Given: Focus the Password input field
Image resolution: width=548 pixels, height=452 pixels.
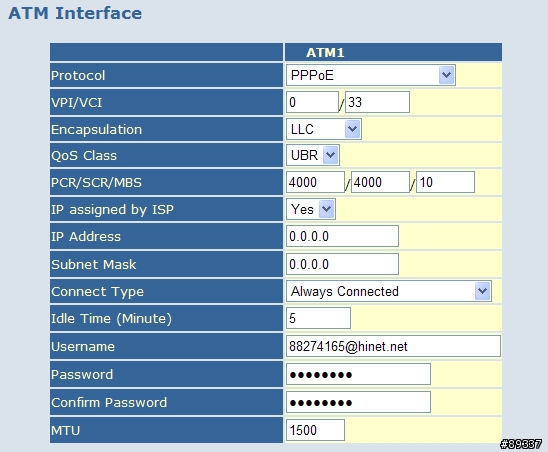Looking at the screenshot, I should 358,374.
